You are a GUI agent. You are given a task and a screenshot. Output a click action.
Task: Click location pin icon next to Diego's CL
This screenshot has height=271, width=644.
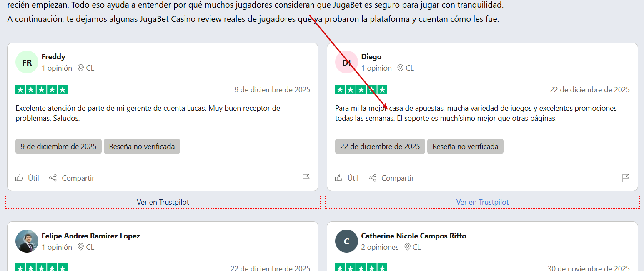click(x=401, y=68)
